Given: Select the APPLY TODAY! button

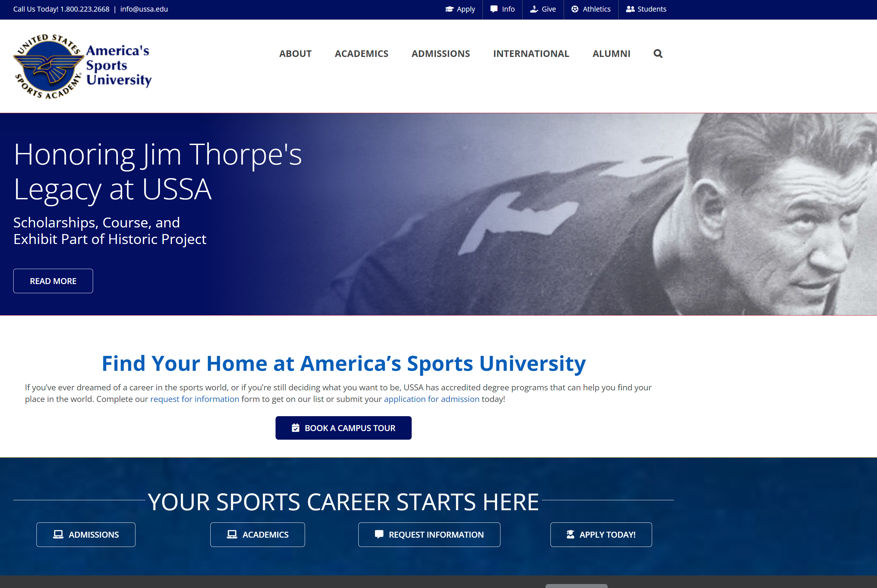Looking at the screenshot, I should (601, 534).
